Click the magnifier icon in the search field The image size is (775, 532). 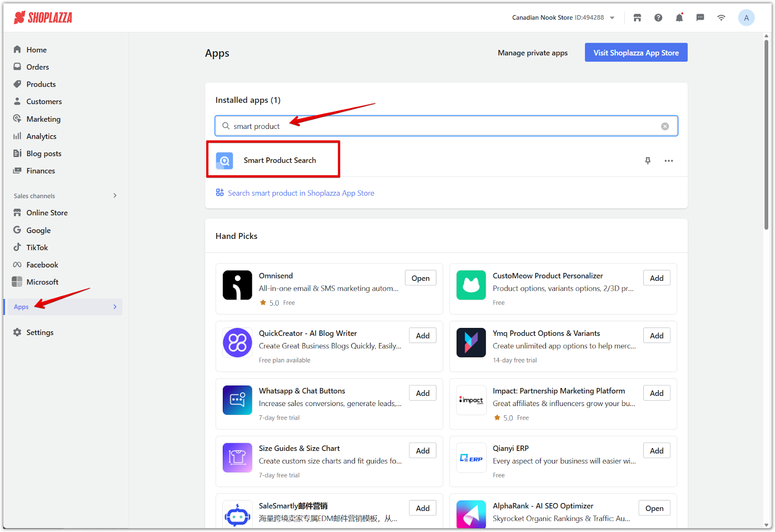pyautogui.click(x=226, y=126)
